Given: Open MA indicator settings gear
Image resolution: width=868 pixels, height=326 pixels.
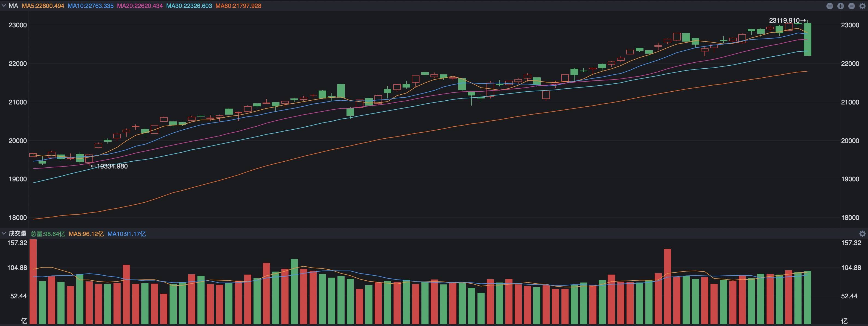Looking at the screenshot, I should [863, 6].
